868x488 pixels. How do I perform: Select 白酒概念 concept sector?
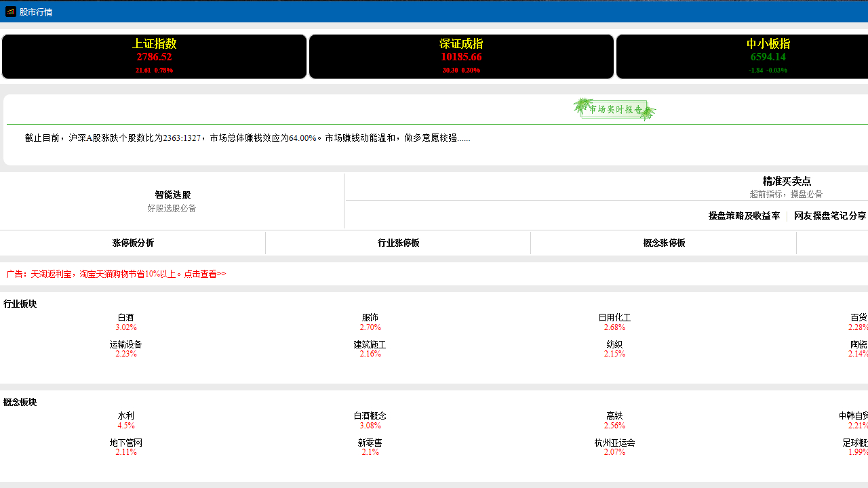pyautogui.click(x=370, y=415)
